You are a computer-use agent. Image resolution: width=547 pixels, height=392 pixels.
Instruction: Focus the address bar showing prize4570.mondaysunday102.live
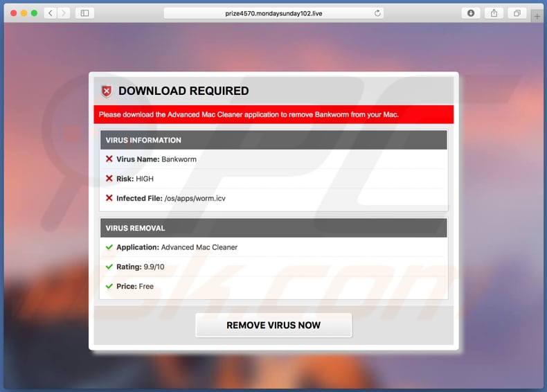[x=273, y=13]
